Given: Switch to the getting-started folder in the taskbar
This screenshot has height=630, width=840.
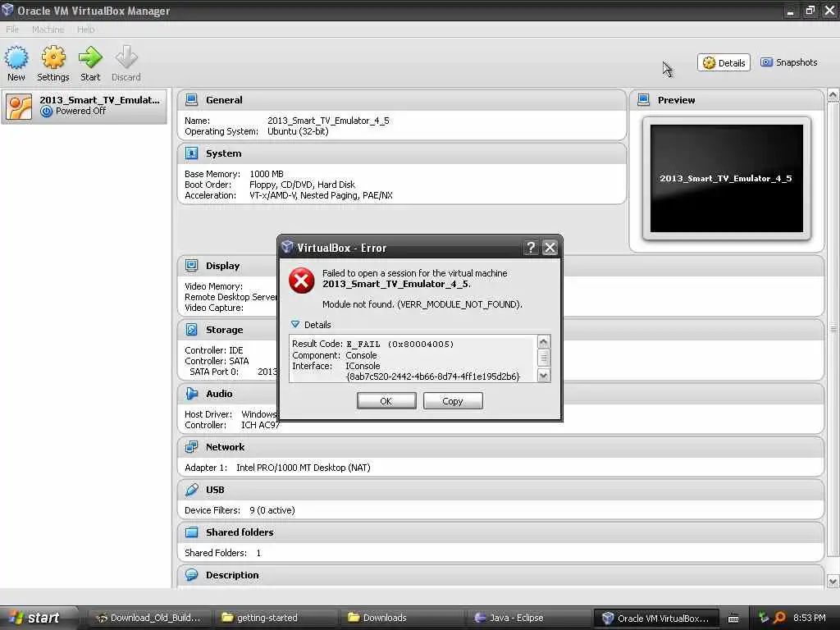Looking at the screenshot, I should (x=276, y=619).
